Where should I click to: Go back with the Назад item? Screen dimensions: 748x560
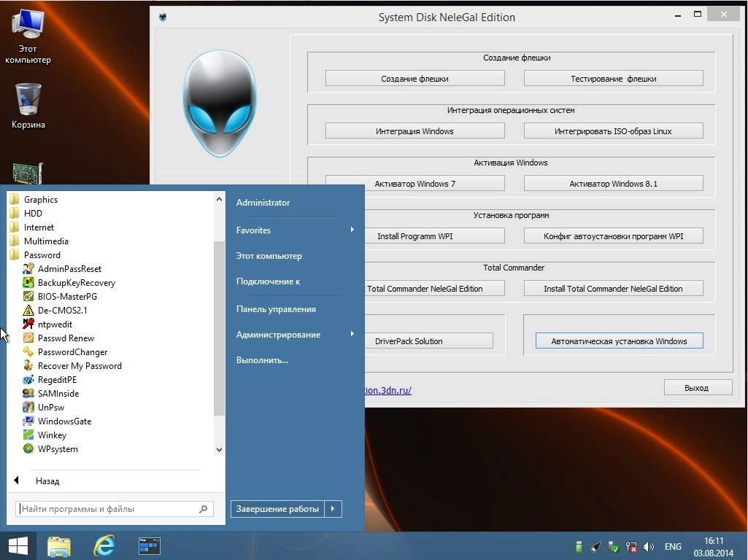[x=47, y=481]
